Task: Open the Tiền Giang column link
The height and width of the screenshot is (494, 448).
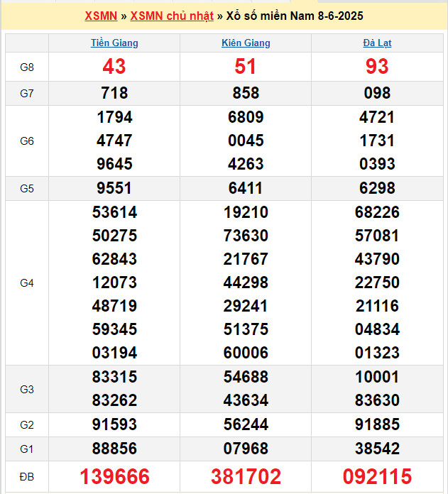Action: tap(114, 43)
